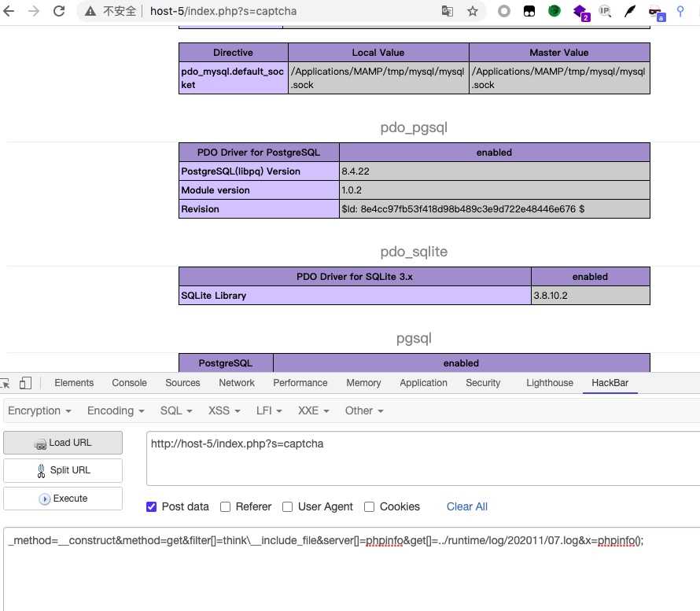
Task: Click the pgsql section heading
Action: point(414,338)
